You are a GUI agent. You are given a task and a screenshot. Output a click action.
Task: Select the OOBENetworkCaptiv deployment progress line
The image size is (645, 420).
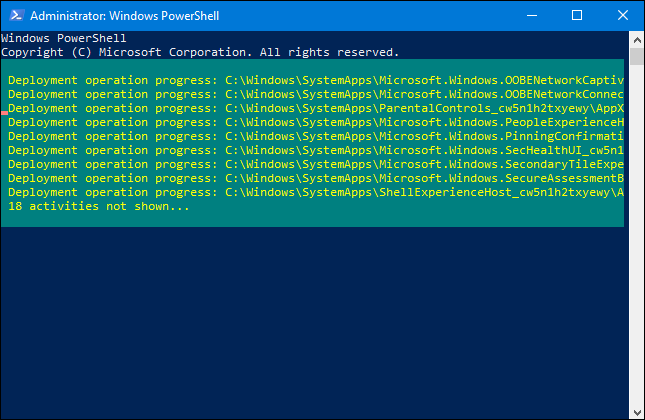tap(315, 79)
